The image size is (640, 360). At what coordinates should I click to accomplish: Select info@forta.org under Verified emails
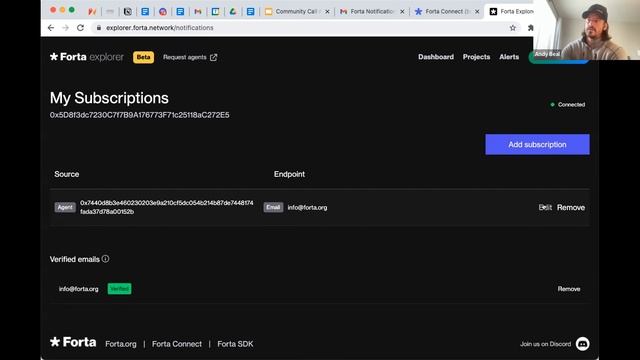point(78,289)
